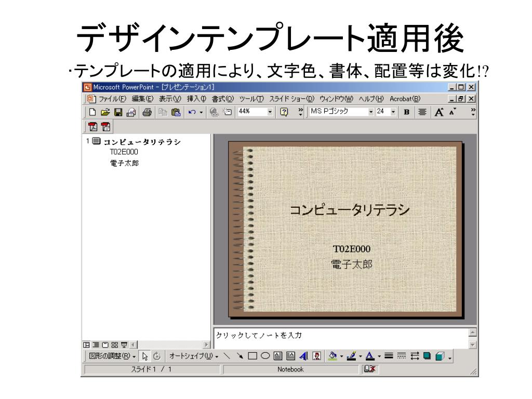Open the Acrobat menu

(405, 99)
